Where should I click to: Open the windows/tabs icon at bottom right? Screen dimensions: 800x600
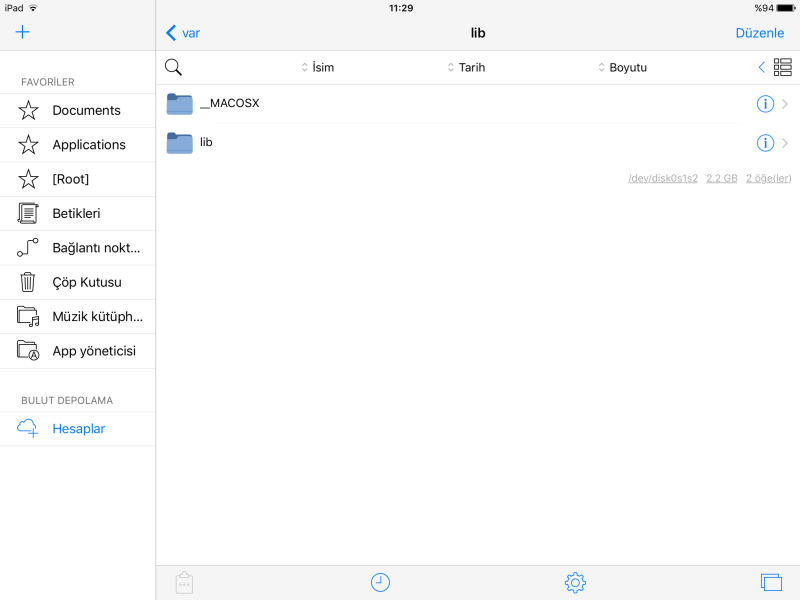point(770,582)
